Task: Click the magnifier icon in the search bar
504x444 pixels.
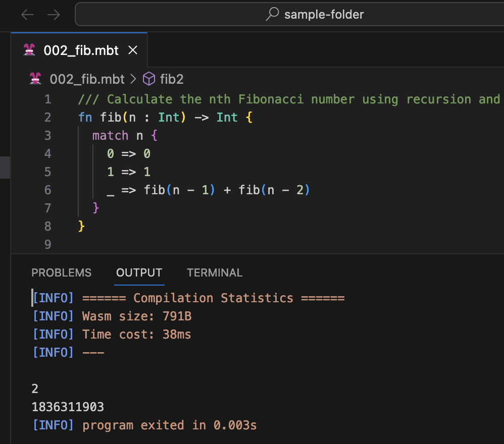Action: (273, 14)
